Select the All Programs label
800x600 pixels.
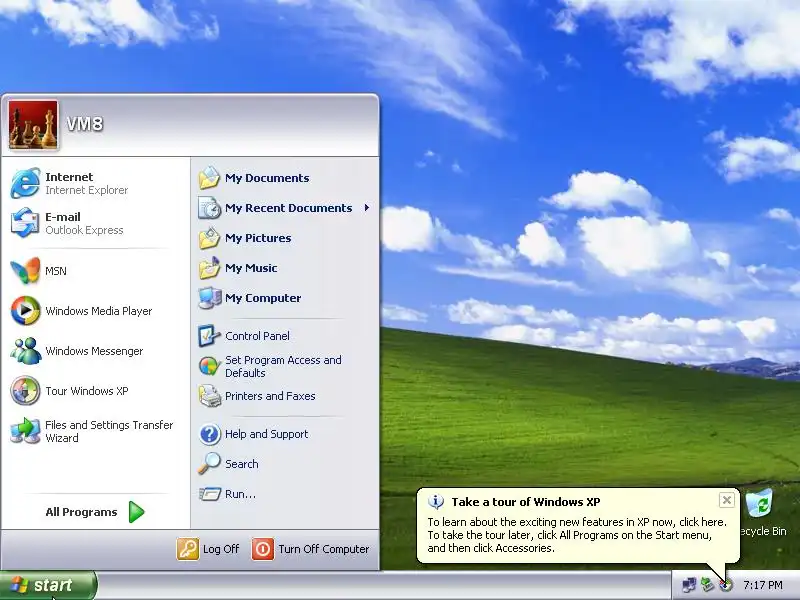point(81,512)
